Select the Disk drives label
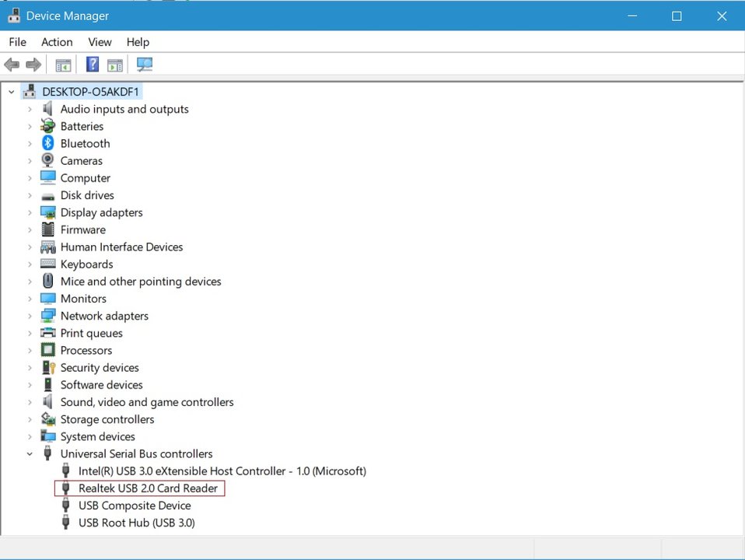Screen dimensions: 745x560 coord(87,195)
